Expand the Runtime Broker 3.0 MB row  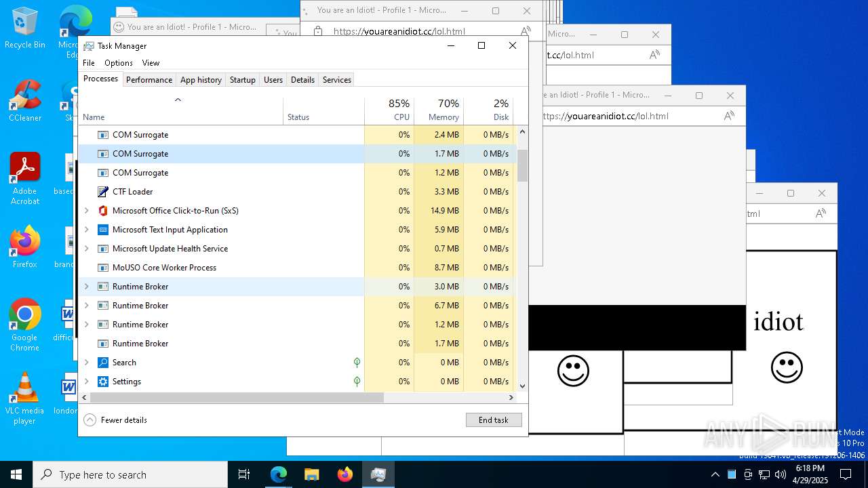coord(87,287)
